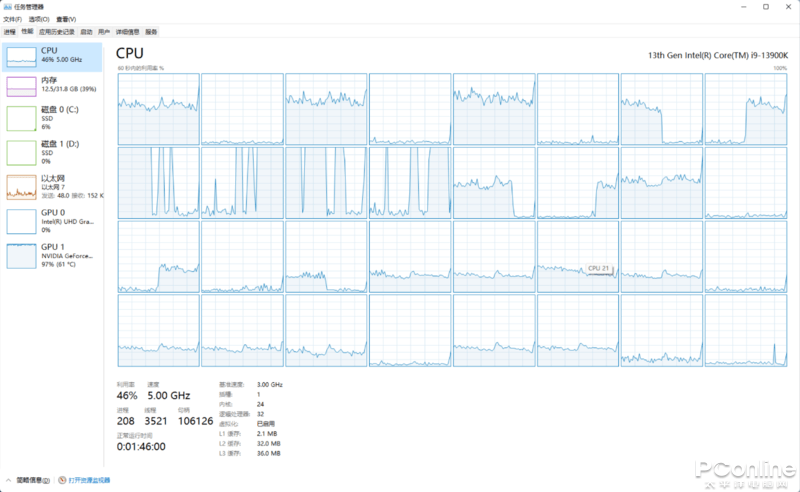This screenshot has height=492, width=800.
Task: Select 磁盘 1 (D:) in the sidebar
Action: click(x=52, y=153)
